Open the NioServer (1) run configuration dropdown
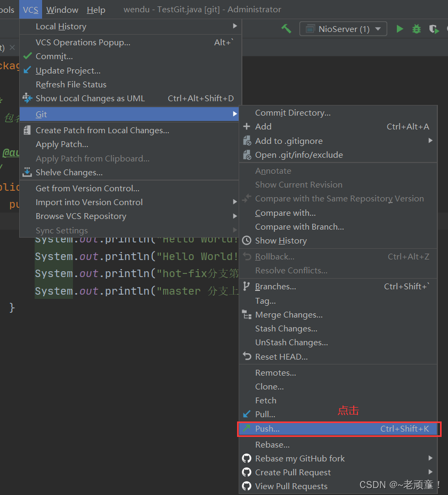Viewport: 448px width, 495px height. [343, 29]
